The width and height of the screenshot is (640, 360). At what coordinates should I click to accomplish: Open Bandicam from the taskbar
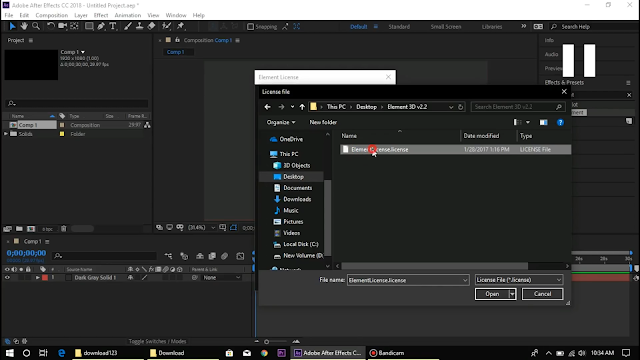[x=387, y=353]
